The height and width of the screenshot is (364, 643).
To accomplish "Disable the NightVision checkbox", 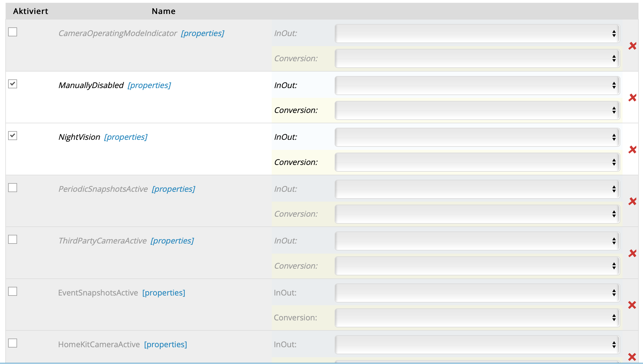I will coord(13,136).
